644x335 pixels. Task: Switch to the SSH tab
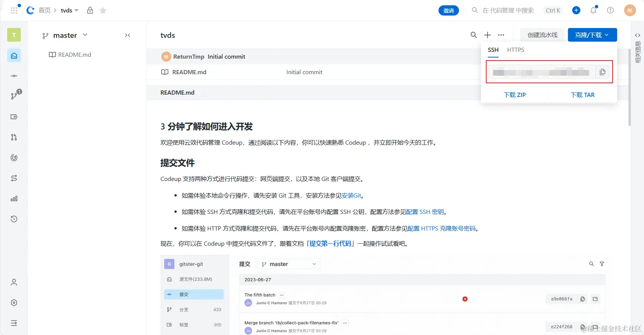coord(493,50)
